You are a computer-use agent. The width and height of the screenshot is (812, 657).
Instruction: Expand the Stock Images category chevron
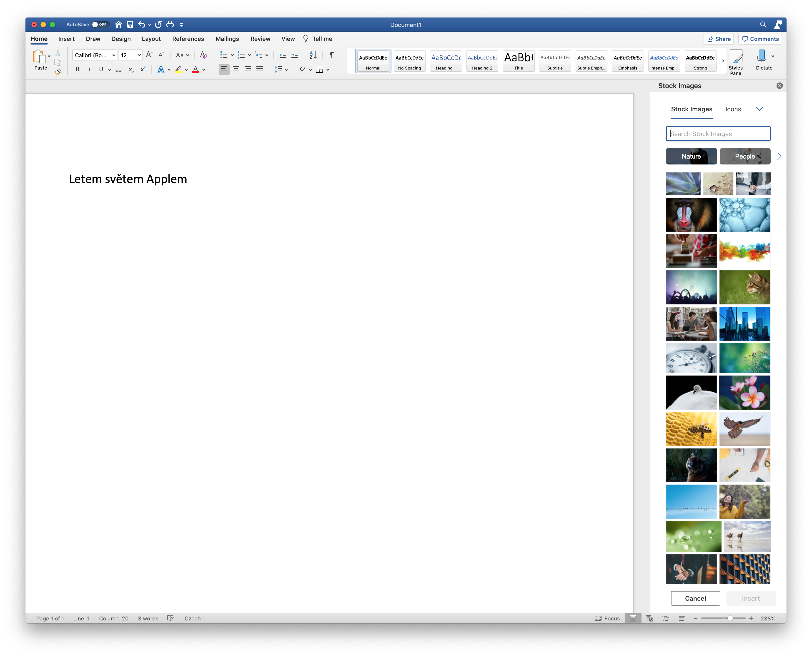[x=759, y=109]
